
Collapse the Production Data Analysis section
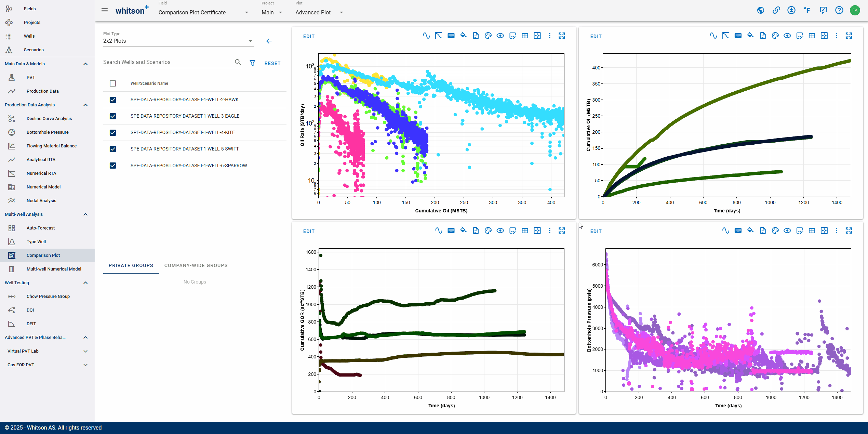pyautogui.click(x=85, y=105)
